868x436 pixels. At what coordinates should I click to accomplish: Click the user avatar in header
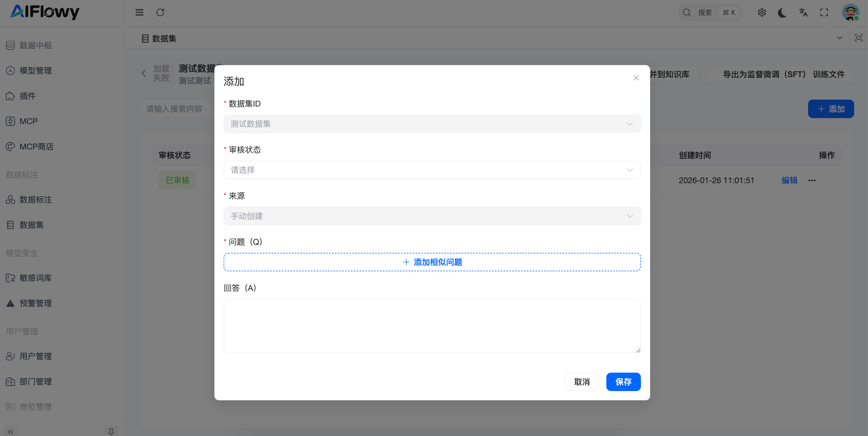click(850, 12)
